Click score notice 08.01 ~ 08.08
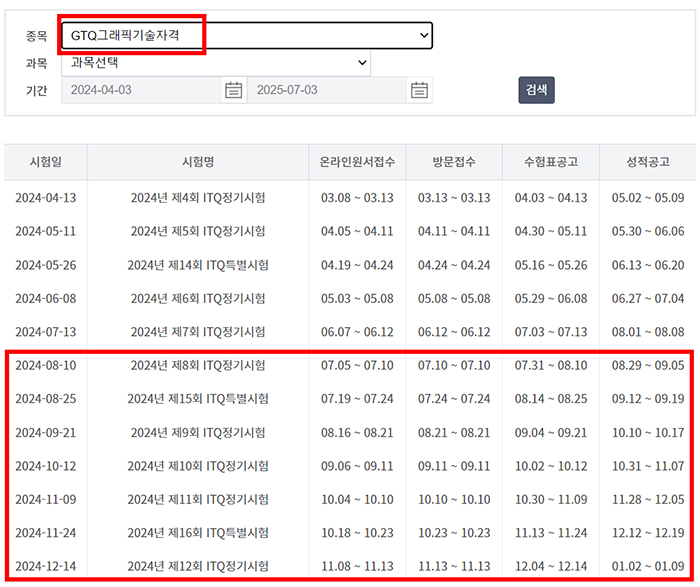This screenshot has height=587, width=700. (x=648, y=332)
